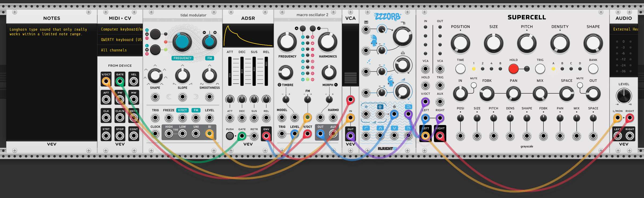Click the Supercell BANK button
The image size is (644, 198).
pyautogui.click(x=593, y=69)
